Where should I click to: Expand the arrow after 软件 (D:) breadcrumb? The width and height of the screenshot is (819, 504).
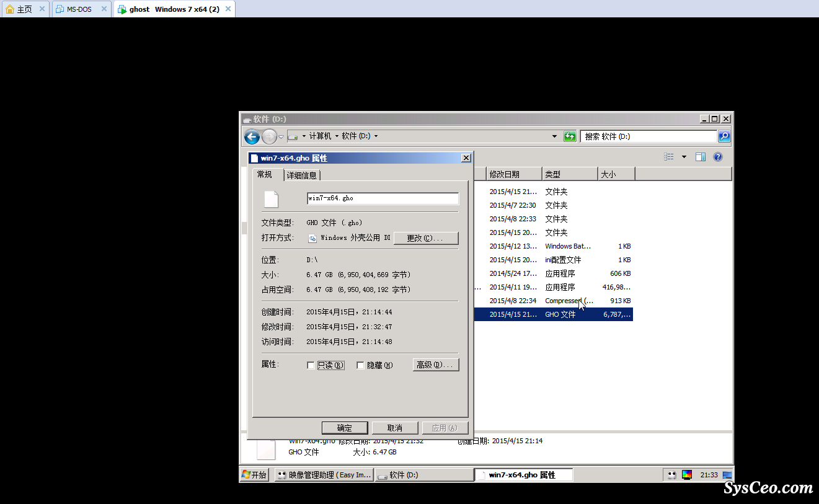pos(376,136)
